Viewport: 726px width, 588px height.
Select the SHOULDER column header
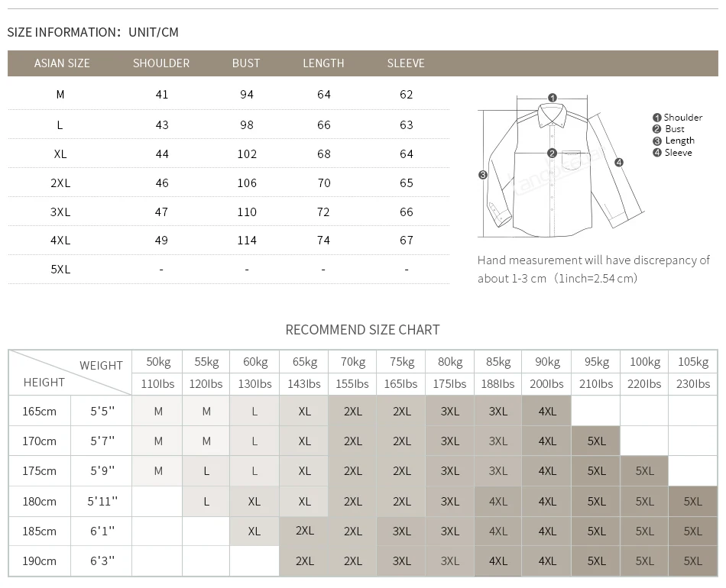[161, 63]
